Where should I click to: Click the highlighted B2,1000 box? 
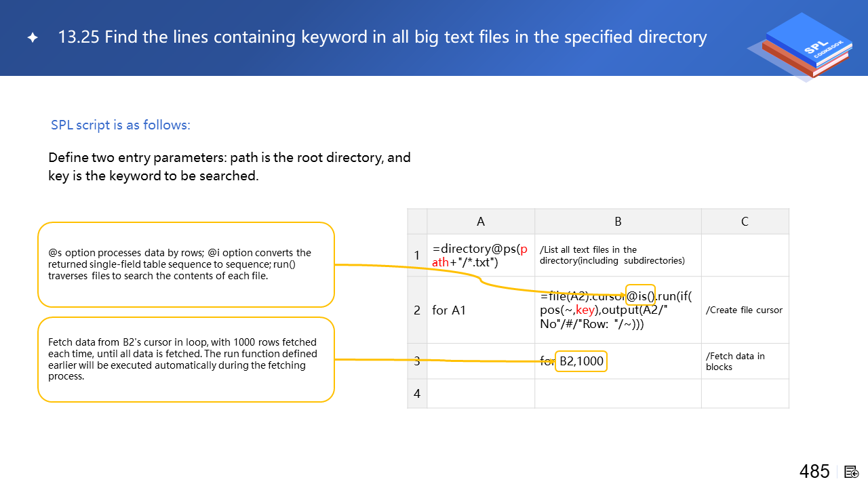(580, 361)
